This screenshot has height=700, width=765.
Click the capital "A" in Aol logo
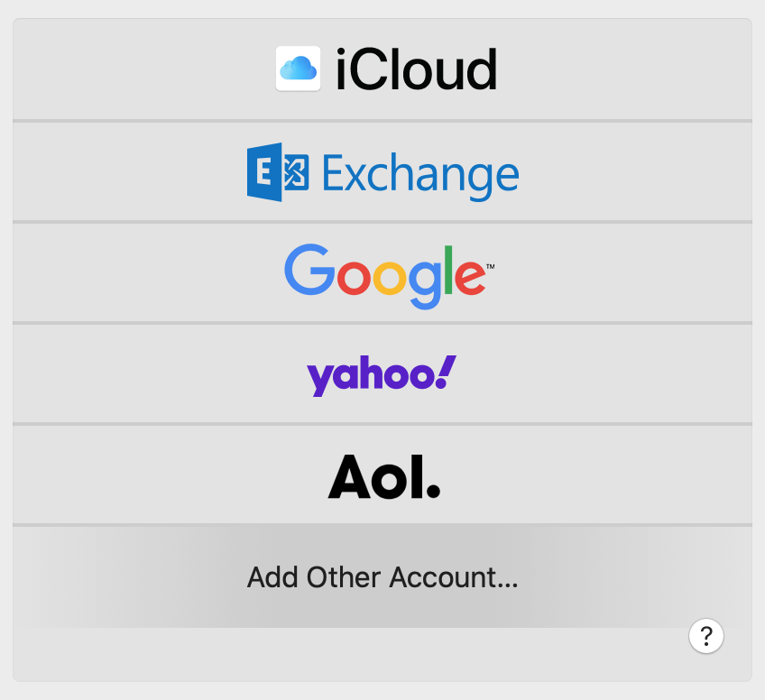(355, 476)
